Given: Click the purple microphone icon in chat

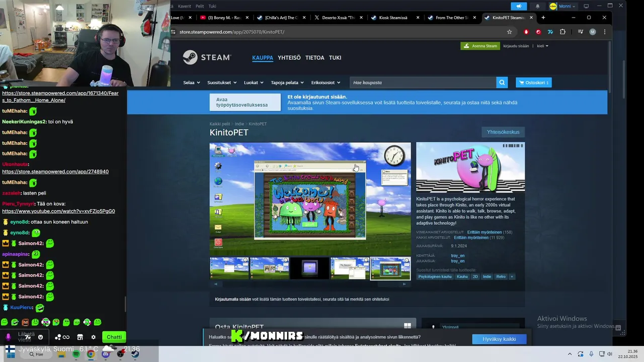Looking at the screenshot, I should 8,337.
